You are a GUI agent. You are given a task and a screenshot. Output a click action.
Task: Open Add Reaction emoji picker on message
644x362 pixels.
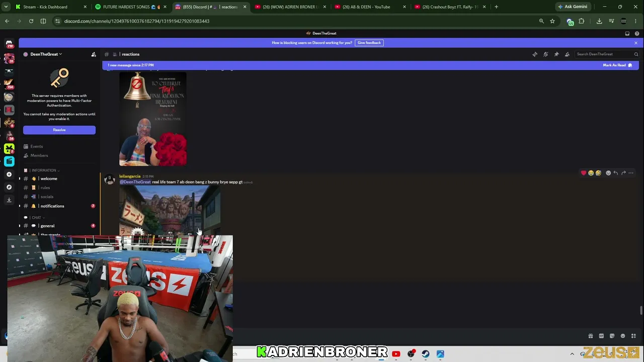coord(608,173)
